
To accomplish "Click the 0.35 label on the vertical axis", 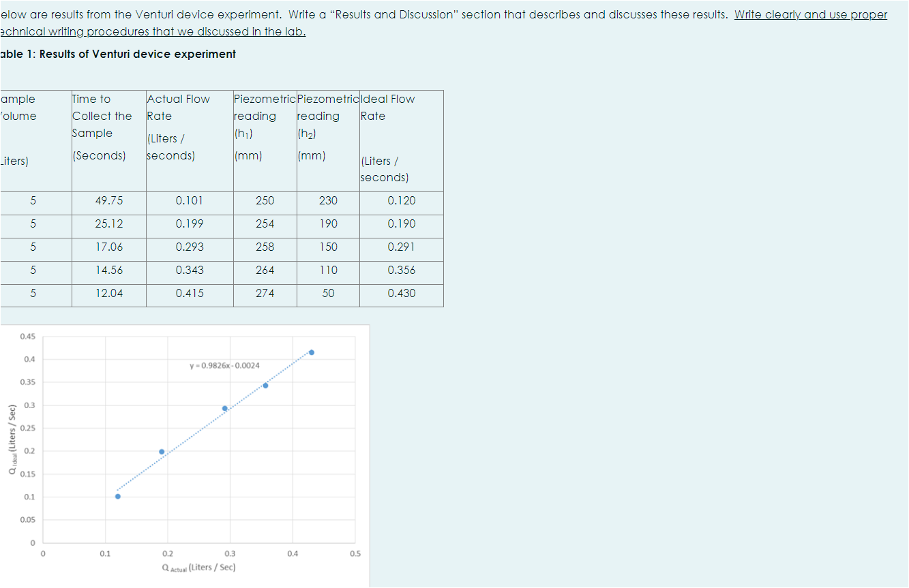I will pos(27,382).
